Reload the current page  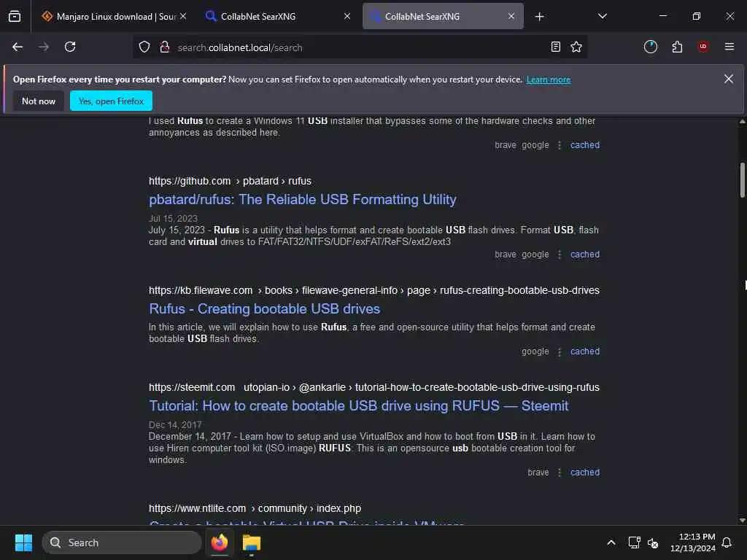(70, 47)
